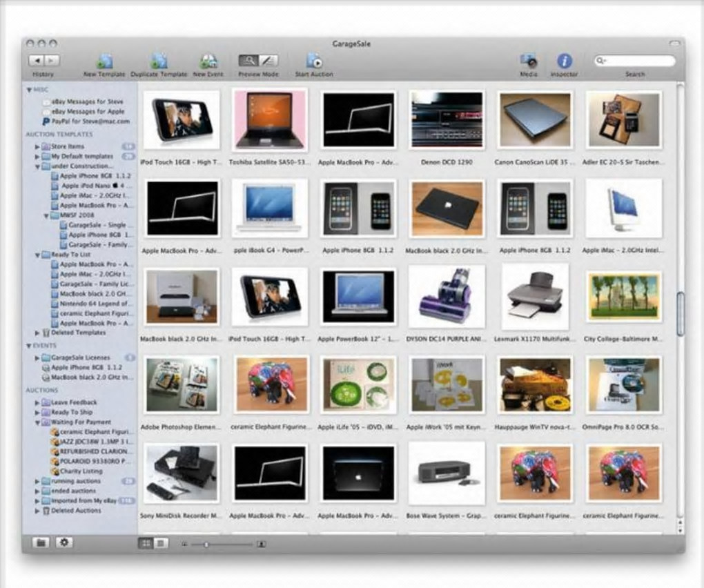Select the Charity Listing auction
This screenshot has height=588, width=704.
[77, 471]
